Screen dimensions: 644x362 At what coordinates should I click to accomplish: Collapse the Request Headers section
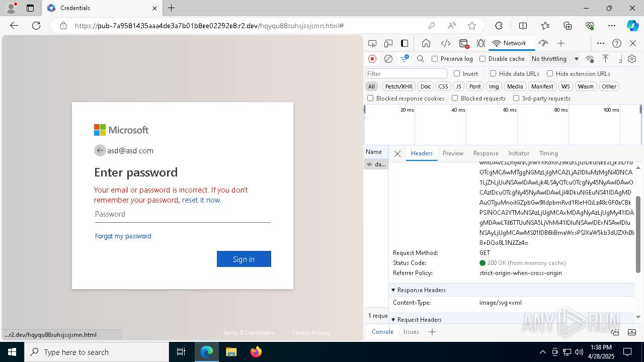[x=393, y=320]
